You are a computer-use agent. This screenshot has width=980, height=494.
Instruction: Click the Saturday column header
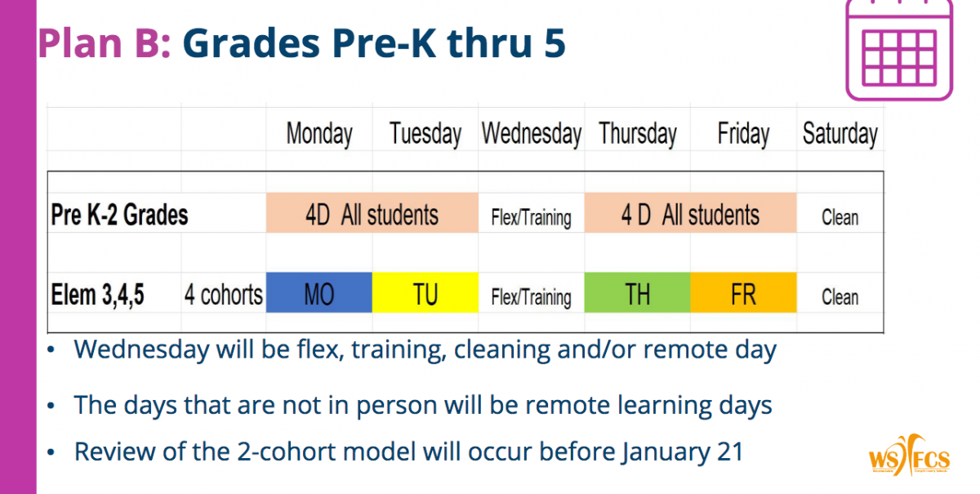[840, 133]
